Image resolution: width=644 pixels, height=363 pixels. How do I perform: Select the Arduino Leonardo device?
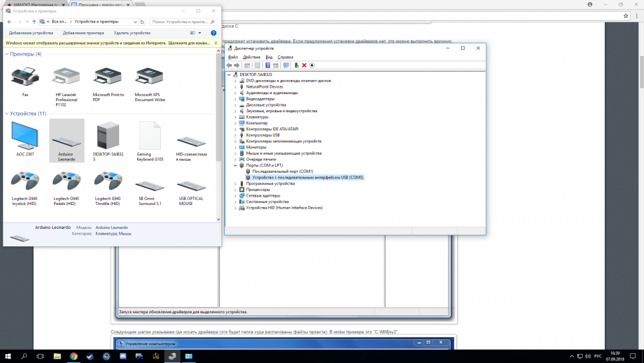click(x=66, y=141)
